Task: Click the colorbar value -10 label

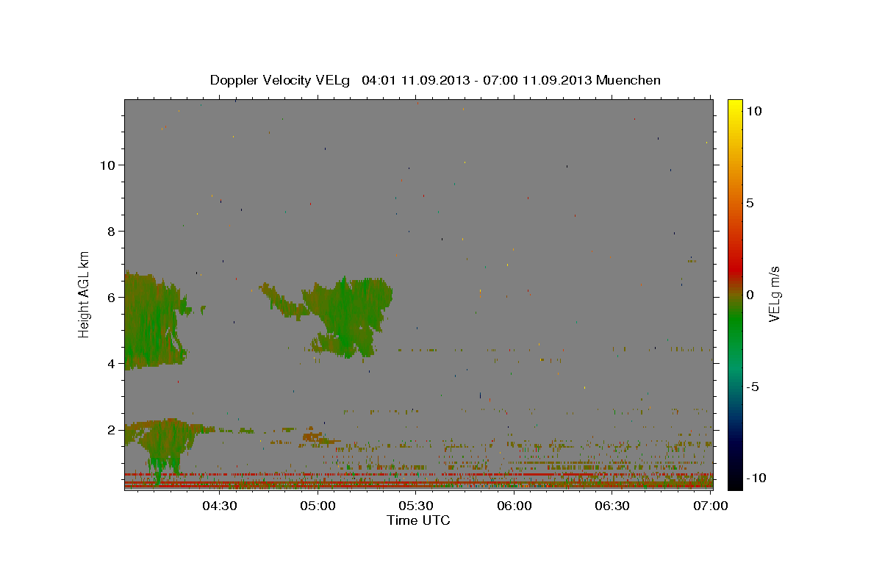Action: [755, 478]
